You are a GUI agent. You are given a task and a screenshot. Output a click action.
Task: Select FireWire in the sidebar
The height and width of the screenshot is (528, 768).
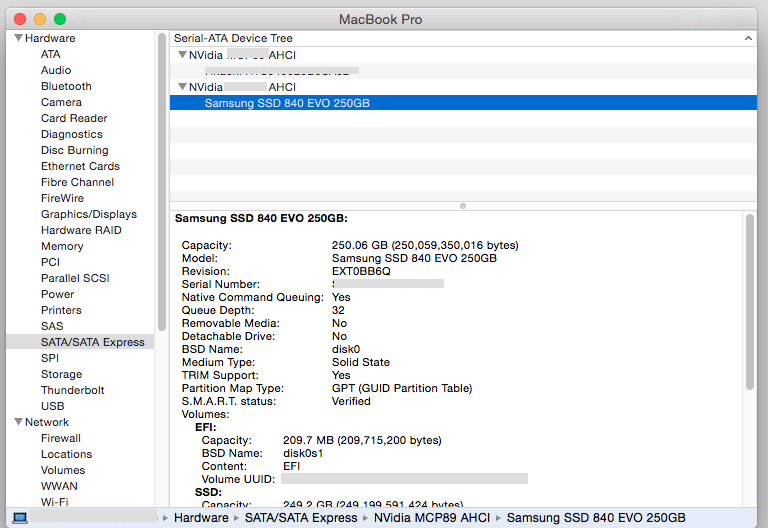(x=62, y=198)
